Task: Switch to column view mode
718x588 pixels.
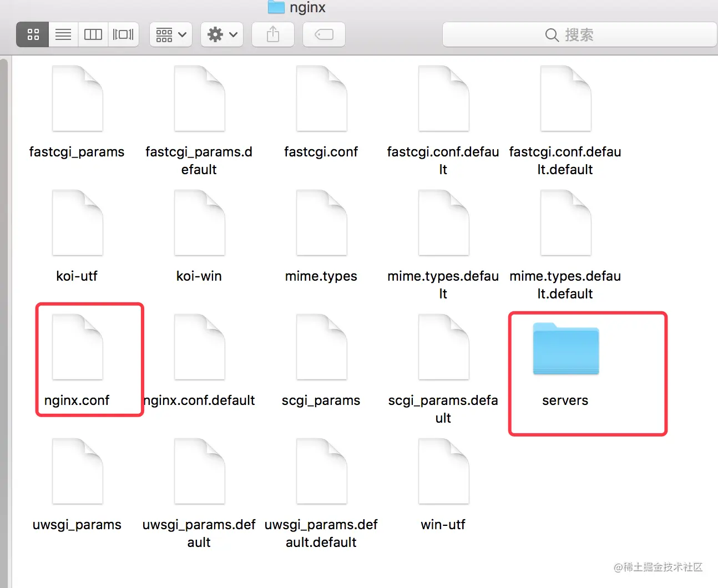Action: 93,34
